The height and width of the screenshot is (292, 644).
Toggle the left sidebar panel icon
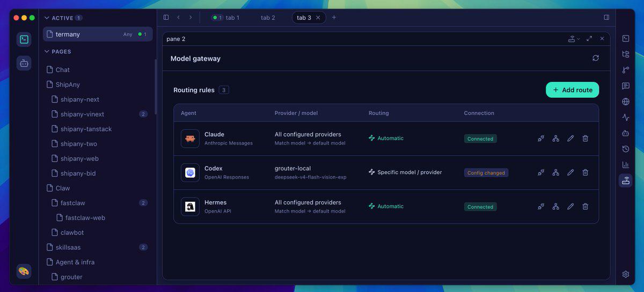[x=166, y=17]
